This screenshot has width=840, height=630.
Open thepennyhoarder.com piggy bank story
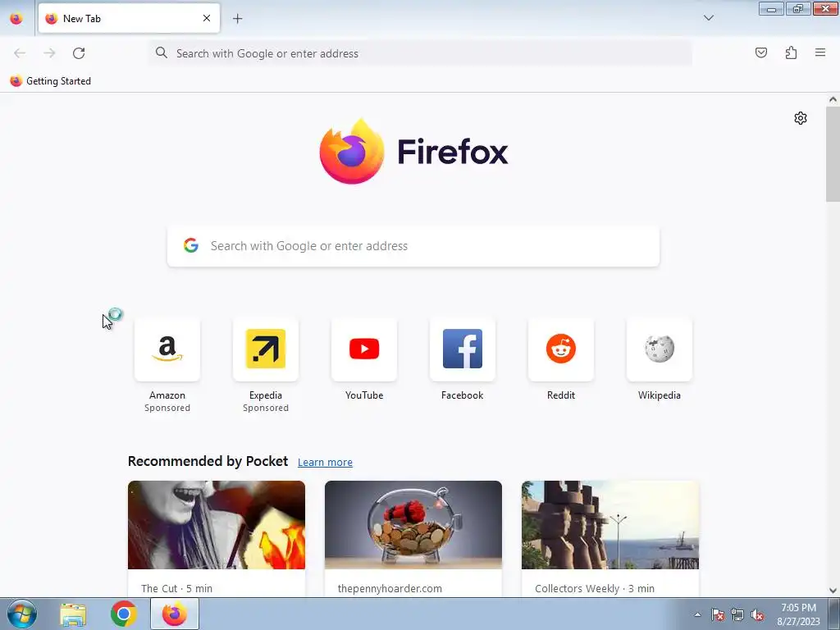[413, 525]
